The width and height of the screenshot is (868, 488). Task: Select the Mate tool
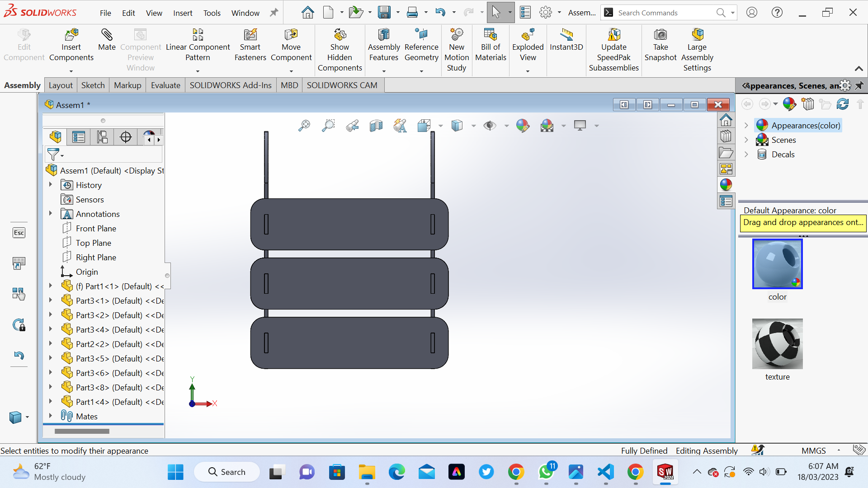pyautogui.click(x=107, y=40)
